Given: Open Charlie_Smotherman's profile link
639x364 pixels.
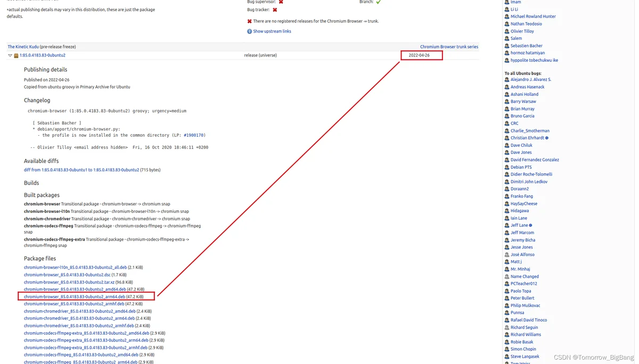Looking at the screenshot, I should click(530, 131).
